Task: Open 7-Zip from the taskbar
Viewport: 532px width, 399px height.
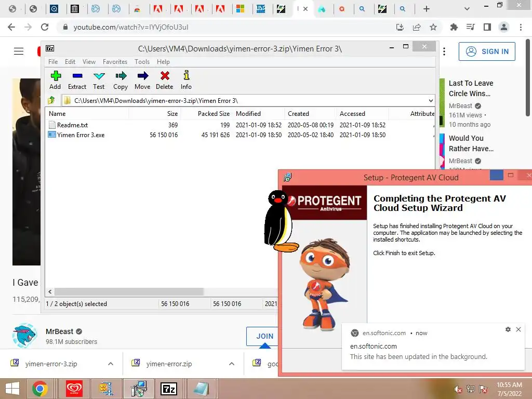Action: point(169,389)
